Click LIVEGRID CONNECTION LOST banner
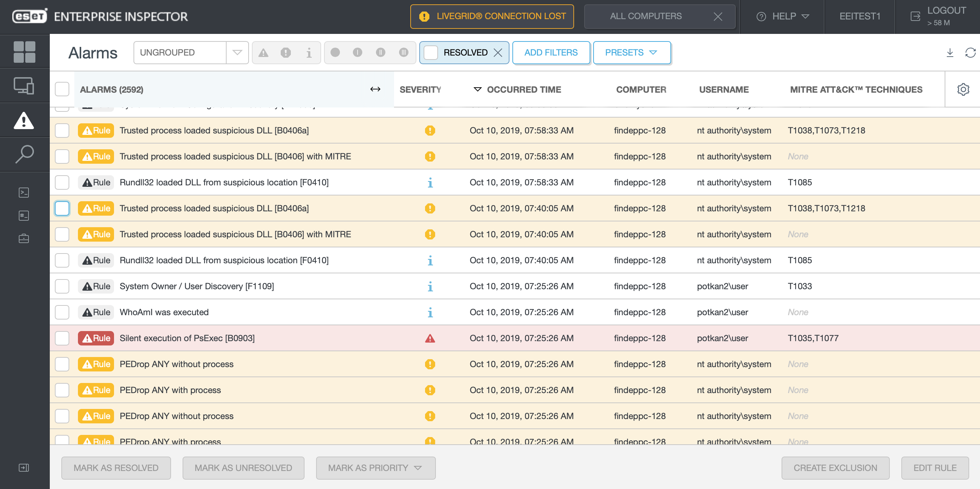980x489 pixels. 492,16
